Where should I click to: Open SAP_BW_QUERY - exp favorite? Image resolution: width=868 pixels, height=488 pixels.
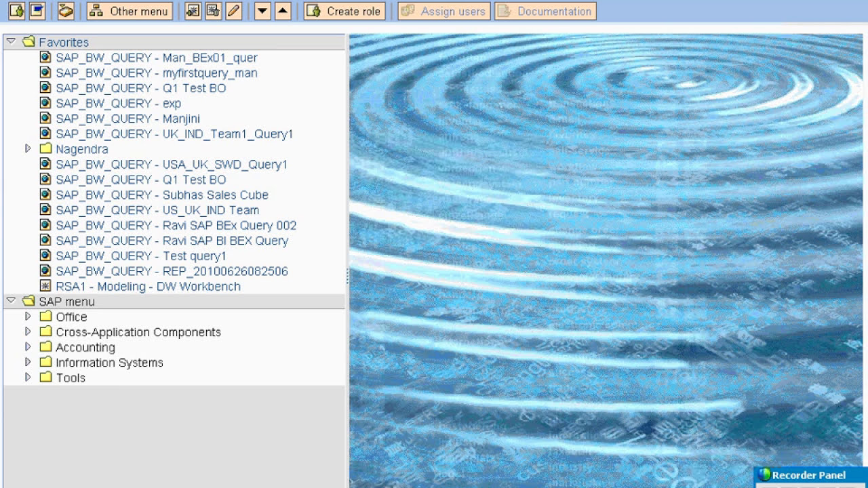[118, 103]
